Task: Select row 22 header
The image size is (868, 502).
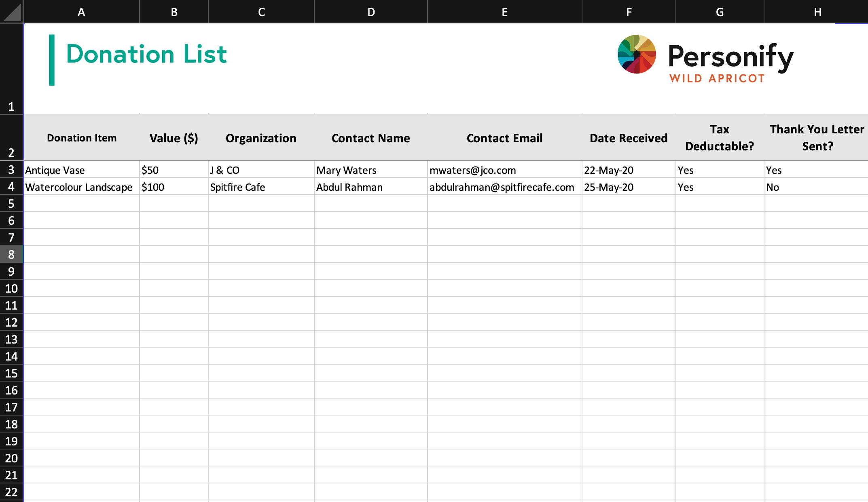Action: tap(11, 492)
